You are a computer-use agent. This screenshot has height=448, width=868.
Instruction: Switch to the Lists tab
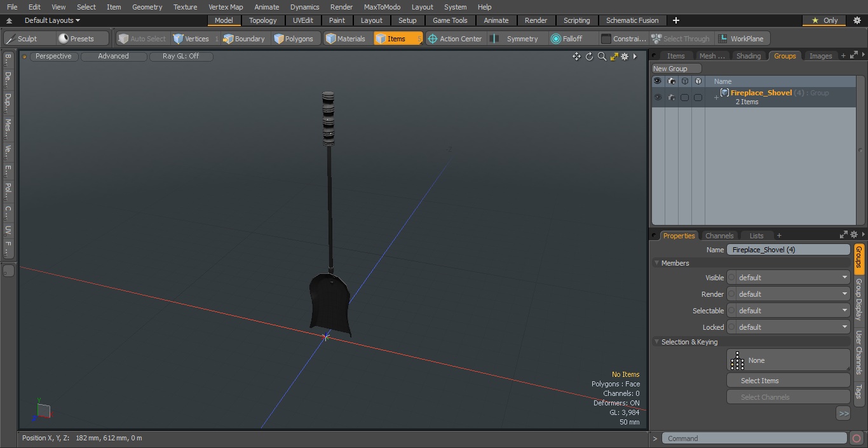point(756,235)
